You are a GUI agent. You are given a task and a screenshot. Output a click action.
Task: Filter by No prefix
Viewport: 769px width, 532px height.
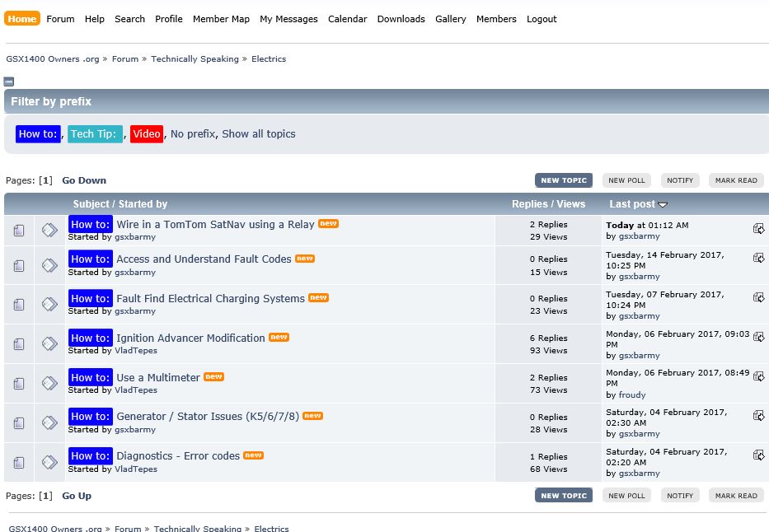pos(193,133)
